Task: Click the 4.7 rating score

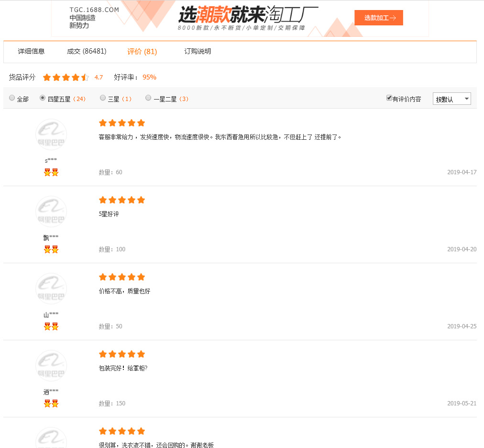Action: point(99,77)
